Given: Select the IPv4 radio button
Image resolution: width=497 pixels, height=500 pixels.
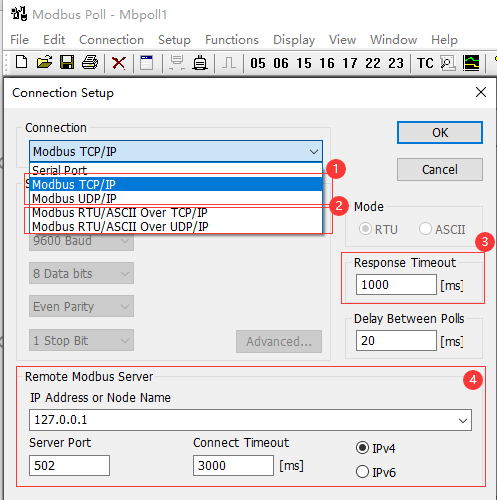Looking at the screenshot, I should coord(362,448).
